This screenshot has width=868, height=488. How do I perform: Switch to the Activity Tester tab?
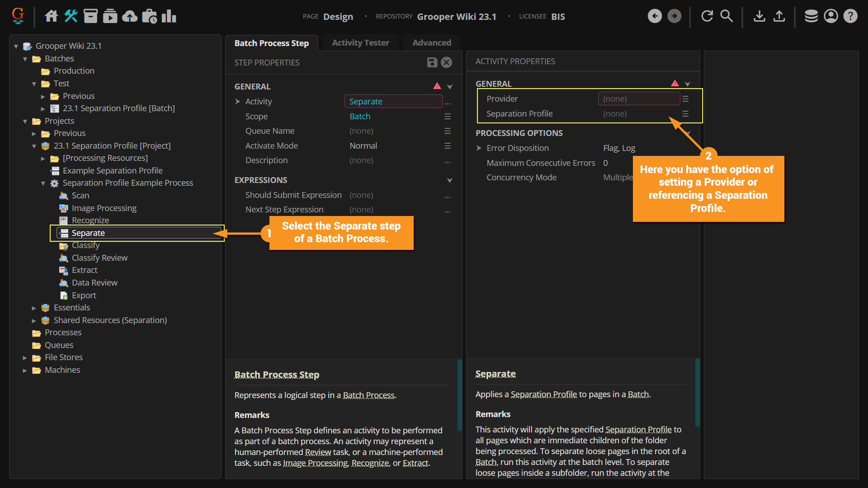coord(360,43)
